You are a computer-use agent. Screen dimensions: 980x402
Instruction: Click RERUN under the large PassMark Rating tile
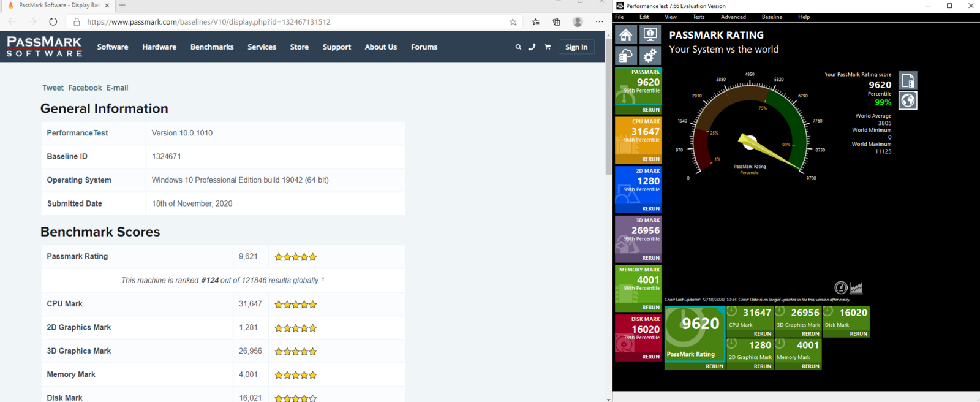(x=714, y=366)
